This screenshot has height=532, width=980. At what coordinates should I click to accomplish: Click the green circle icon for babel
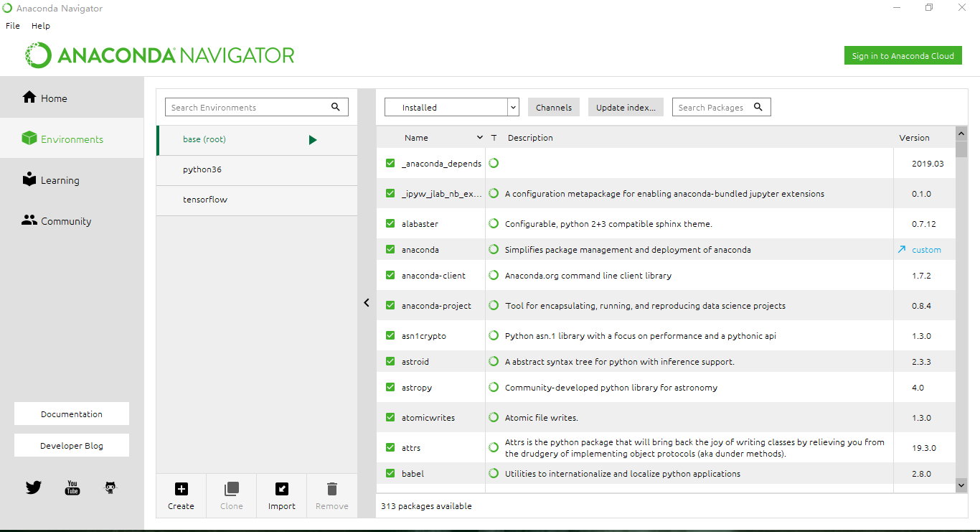(x=494, y=473)
